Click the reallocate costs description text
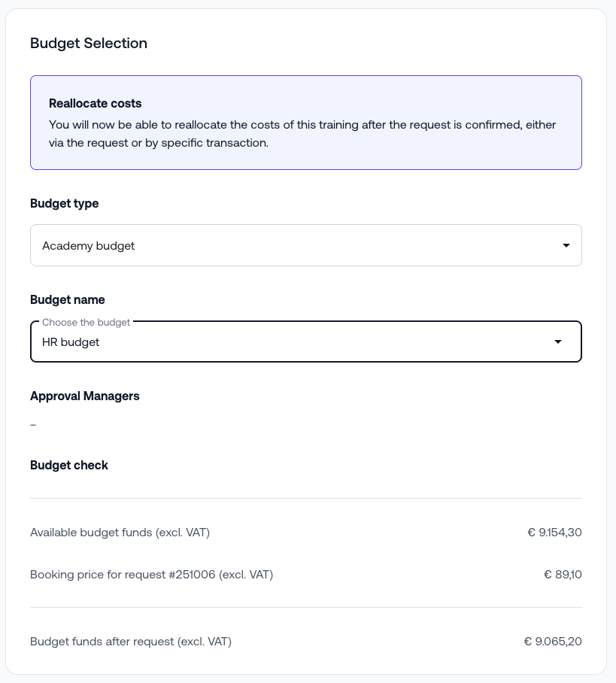The height and width of the screenshot is (683, 616). 302,134
